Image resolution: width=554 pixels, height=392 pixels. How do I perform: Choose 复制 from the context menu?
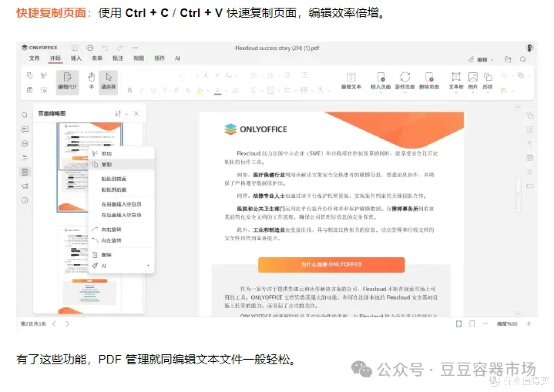coord(121,164)
